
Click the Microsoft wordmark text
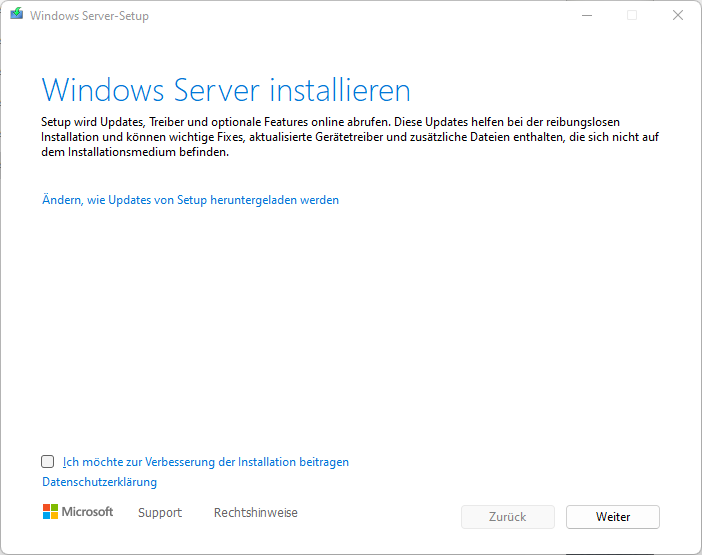click(x=88, y=512)
